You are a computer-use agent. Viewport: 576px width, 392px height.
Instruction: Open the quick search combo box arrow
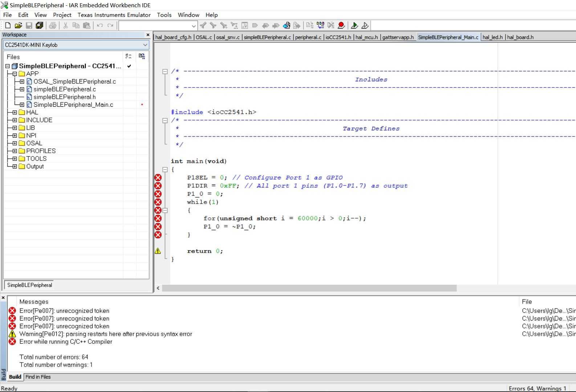point(194,26)
